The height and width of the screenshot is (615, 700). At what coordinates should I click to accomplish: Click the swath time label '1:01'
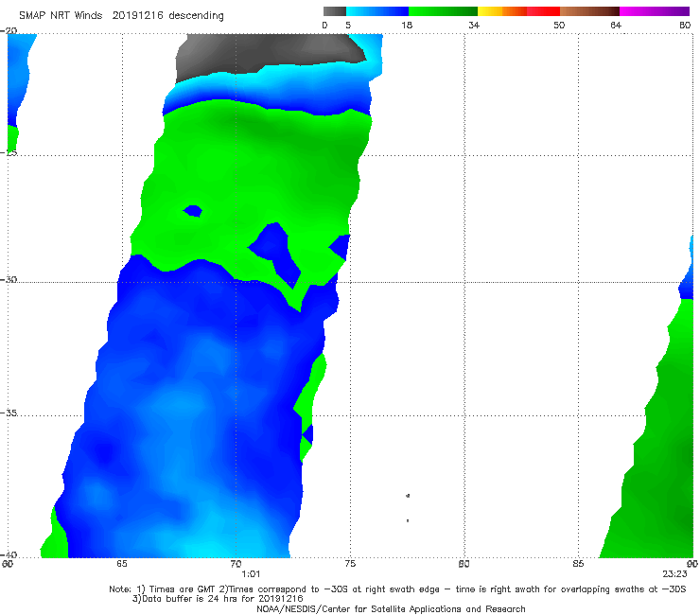point(251,574)
